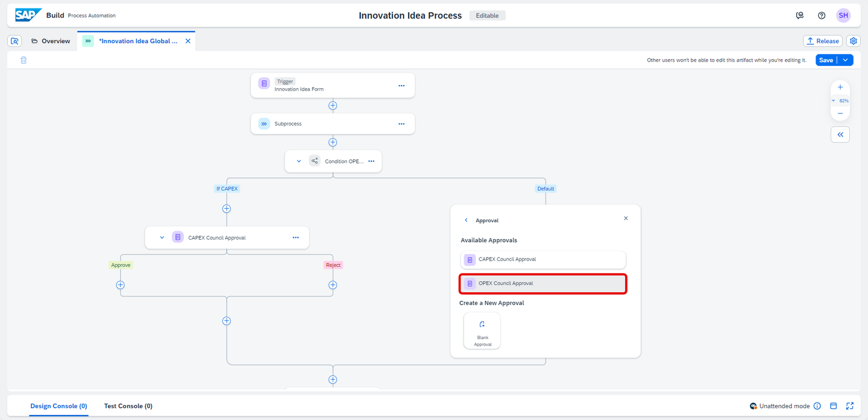Image resolution: width=868 pixels, height=420 pixels.
Task: Open the Save dropdown arrow
Action: coord(845,60)
